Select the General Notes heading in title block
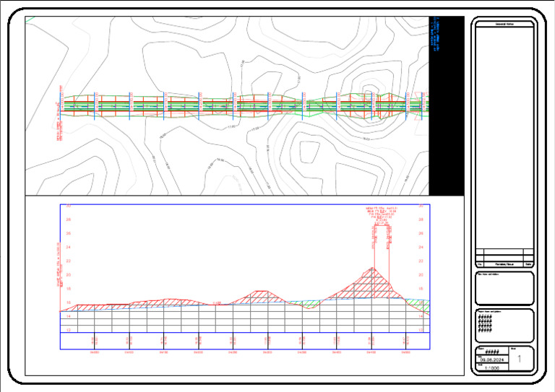Screen dimensions: 555x392 (504, 24)
